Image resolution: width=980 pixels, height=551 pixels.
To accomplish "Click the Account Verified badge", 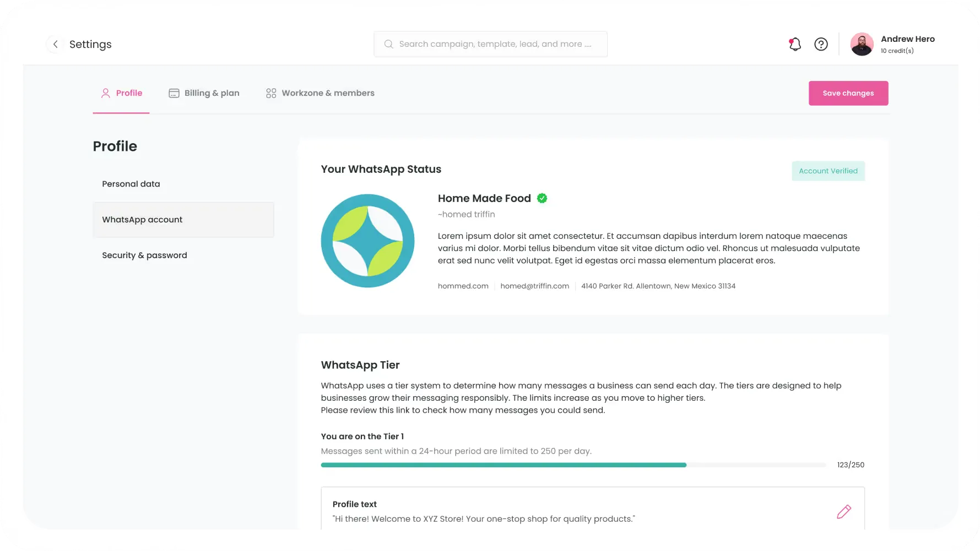I will (828, 171).
